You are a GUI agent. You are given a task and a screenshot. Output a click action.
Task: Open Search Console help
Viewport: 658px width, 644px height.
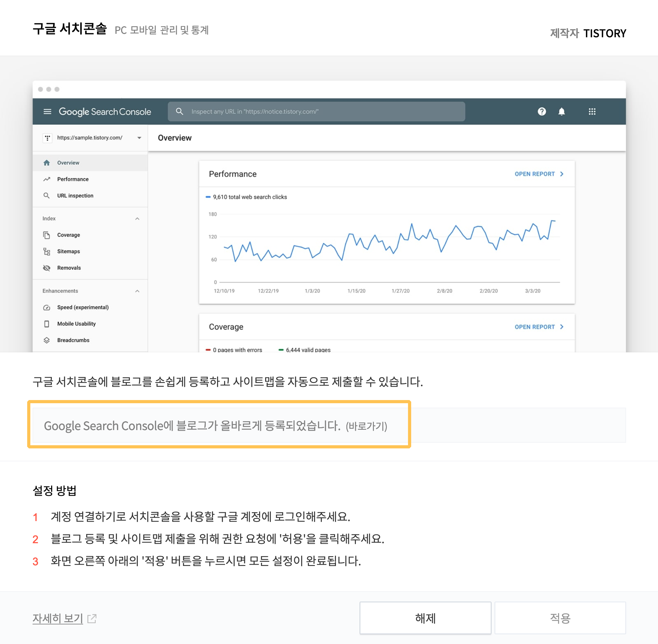(x=542, y=112)
